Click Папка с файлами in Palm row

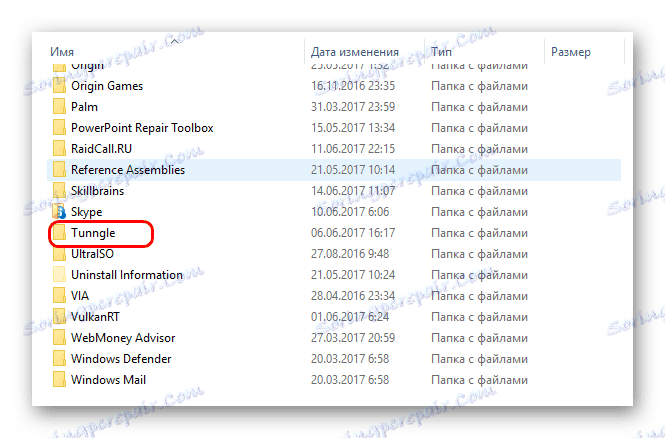click(479, 107)
